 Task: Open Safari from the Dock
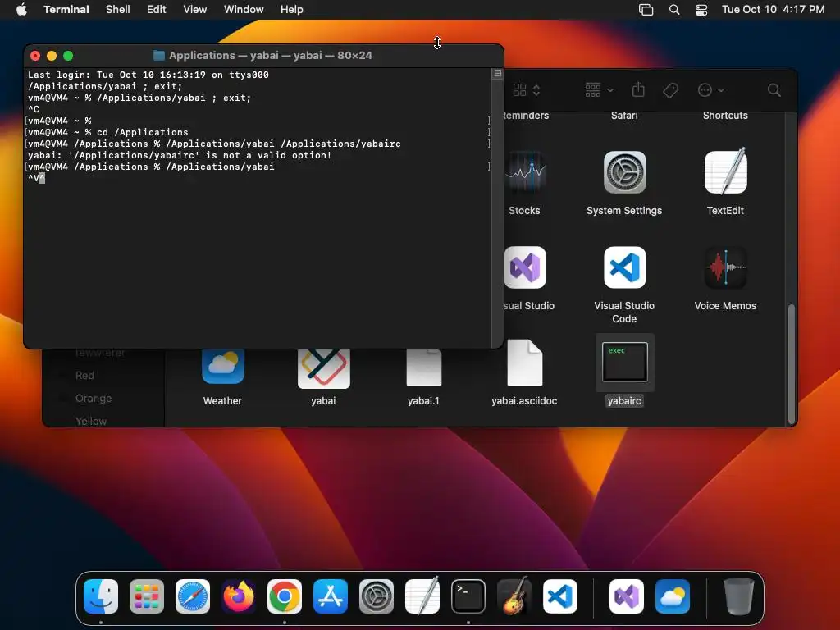click(x=193, y=596)
